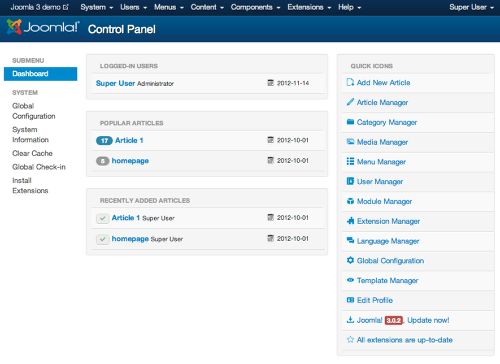Click the Global Configuration gear icon
The image size is (500, 364).
tap(350, 260)
